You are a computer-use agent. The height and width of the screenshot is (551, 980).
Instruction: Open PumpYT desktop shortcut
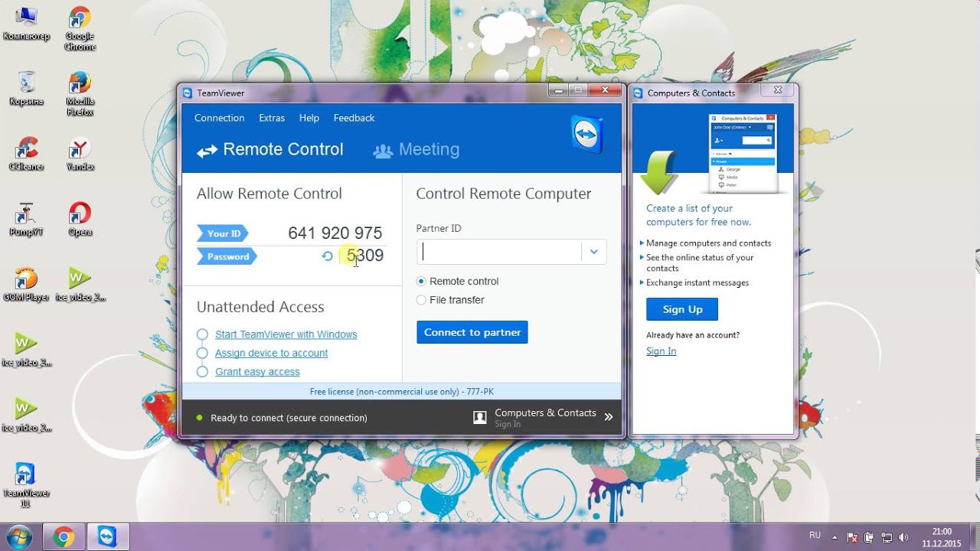[26, 219]
